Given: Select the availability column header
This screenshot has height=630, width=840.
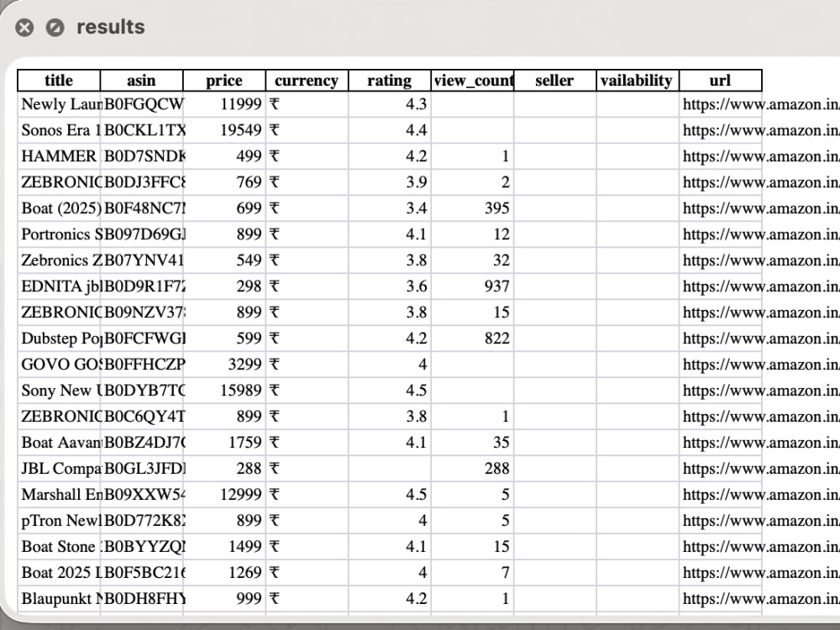Looking at the screenshot, I should (x=638, y=81).
